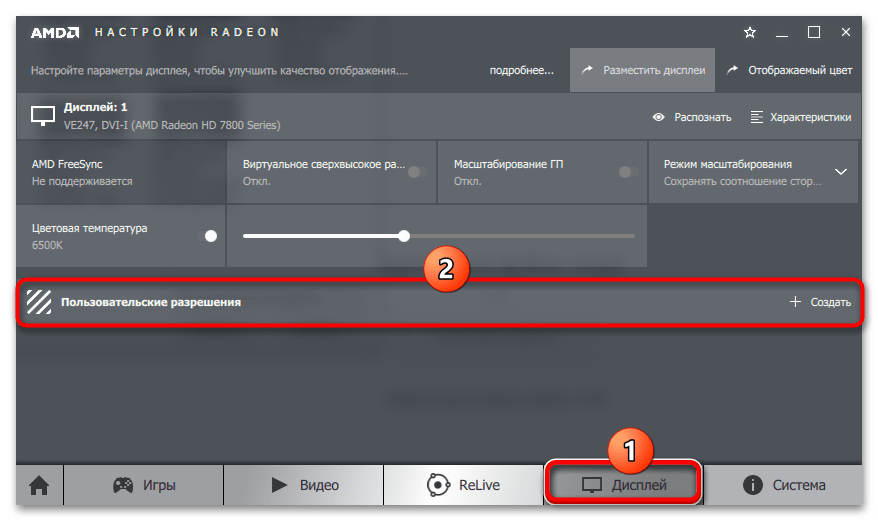Click the подробнее link
The height and width of the screenshot is (521, 878).
(x=521, y=71)
